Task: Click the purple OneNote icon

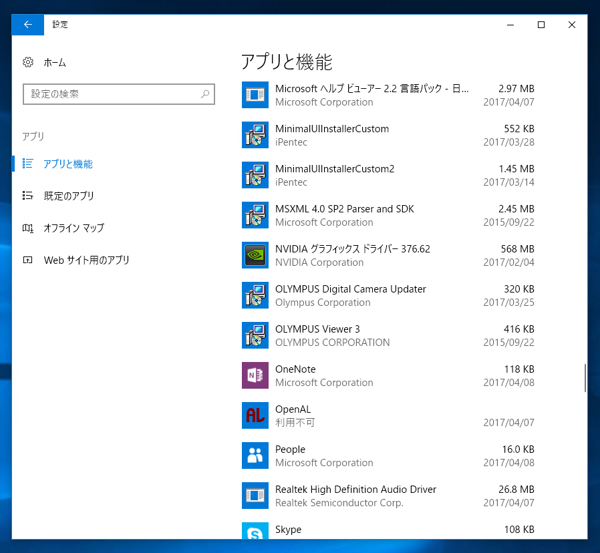Action: (255, 375)
